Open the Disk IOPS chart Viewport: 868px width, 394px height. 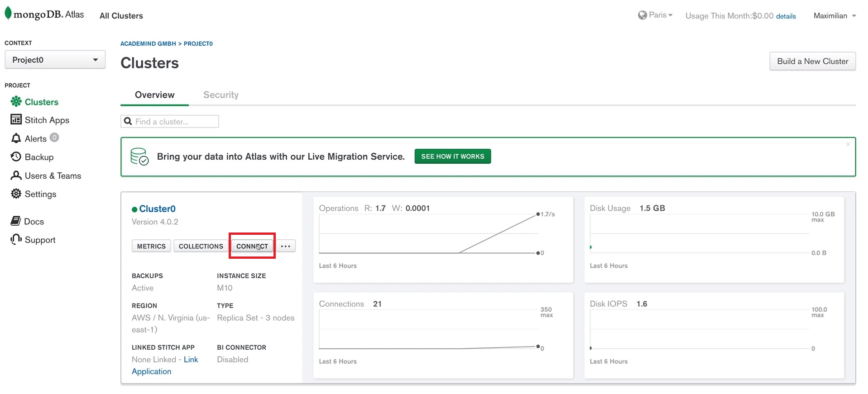[714, 335]
